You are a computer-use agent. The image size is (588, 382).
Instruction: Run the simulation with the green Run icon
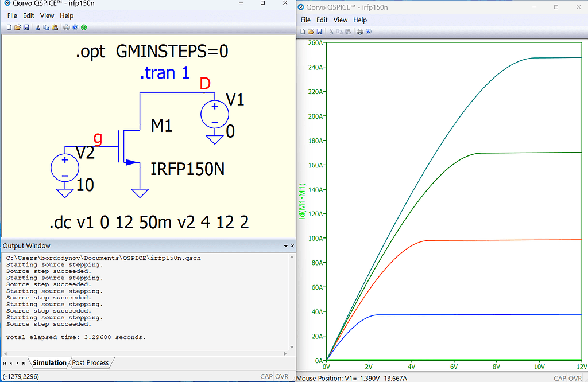[84, 27]
